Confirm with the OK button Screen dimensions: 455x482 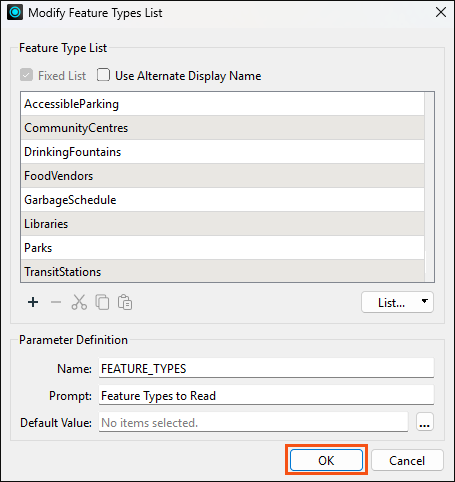pos(326,460)
